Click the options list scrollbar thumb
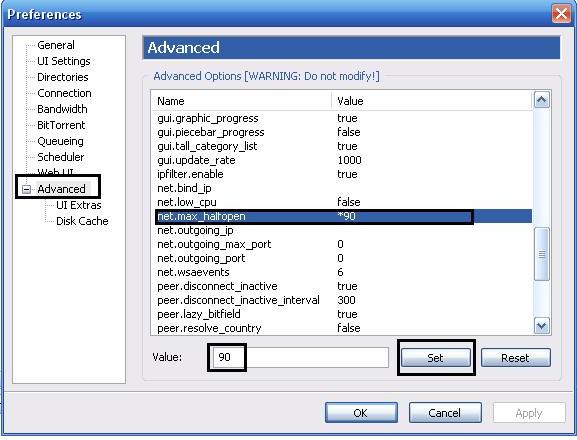 coord(542,254)
